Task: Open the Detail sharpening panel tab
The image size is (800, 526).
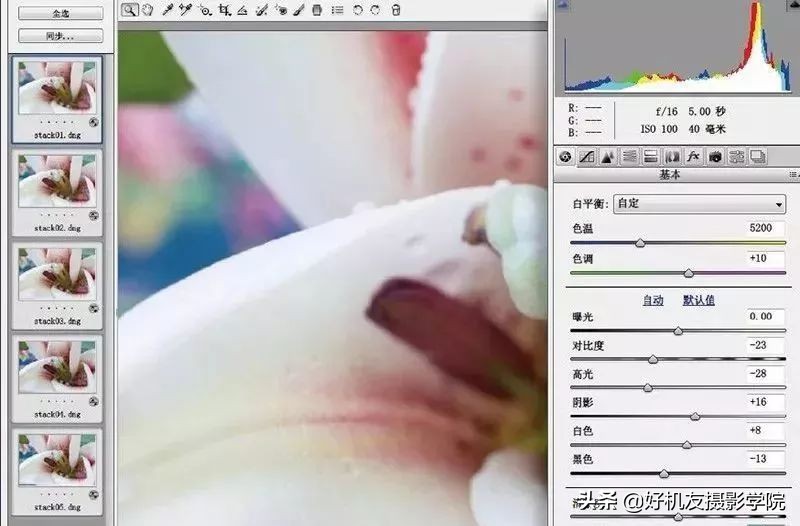Action: tap(608, 157)
